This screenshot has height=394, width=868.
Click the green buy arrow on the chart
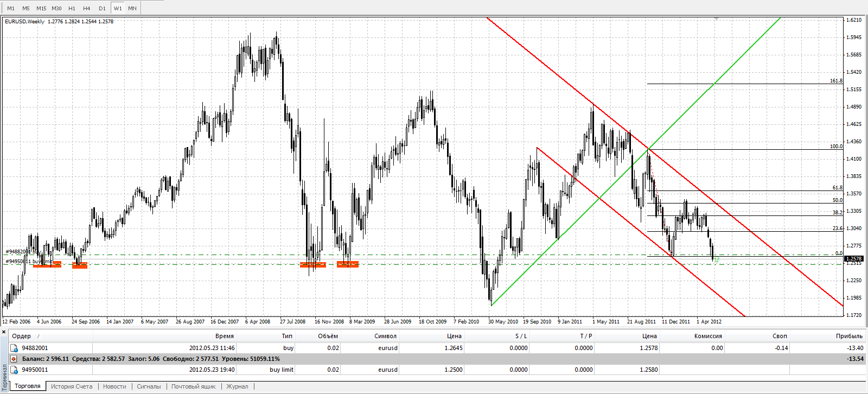pyautogui.click(x=717, y=260)
